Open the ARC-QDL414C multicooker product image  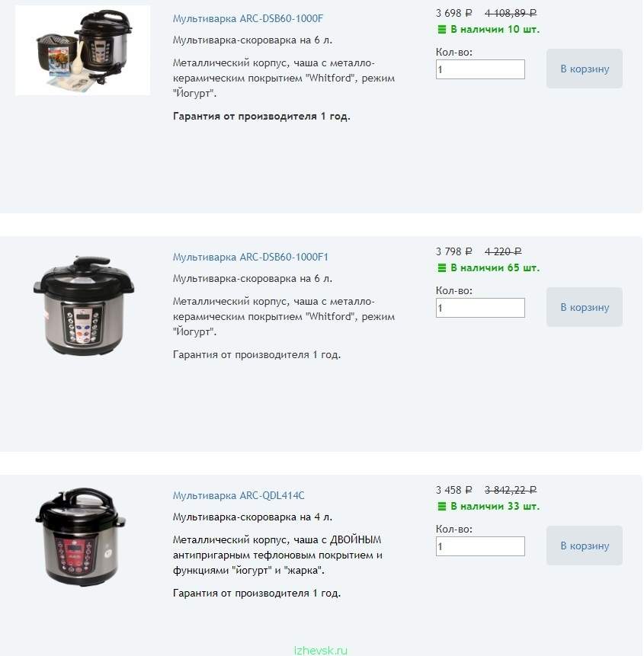[x=80, y=536]
